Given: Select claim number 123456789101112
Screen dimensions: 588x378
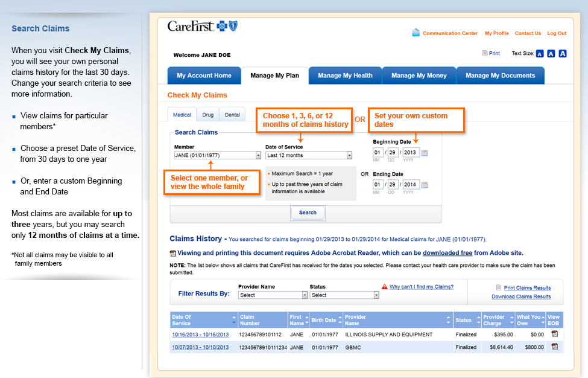Looking at the screenshot, I should click(261, 335).
